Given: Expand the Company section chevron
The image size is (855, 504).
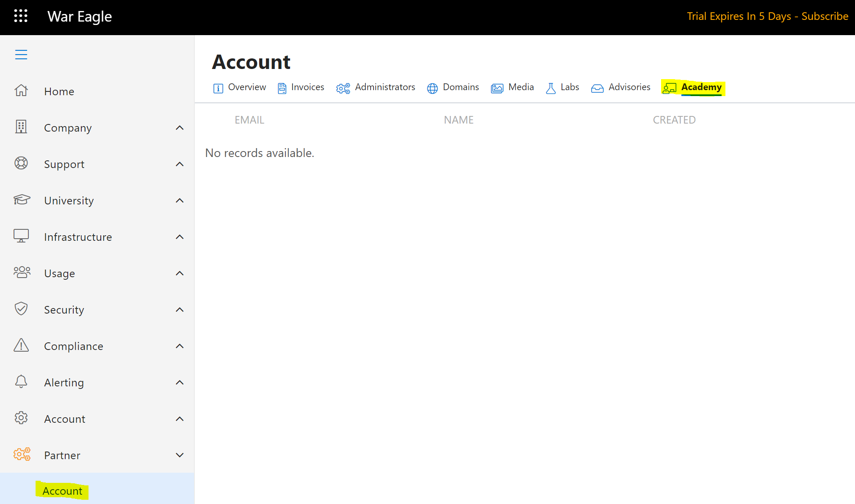Looking at the screenshot, I should pyautogui.click(x=180, y=128).
